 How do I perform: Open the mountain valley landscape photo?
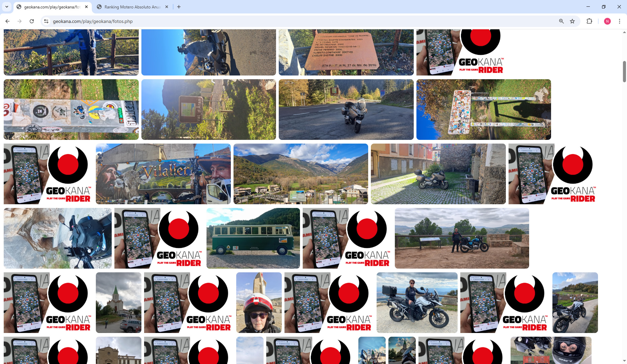point(300,174)
